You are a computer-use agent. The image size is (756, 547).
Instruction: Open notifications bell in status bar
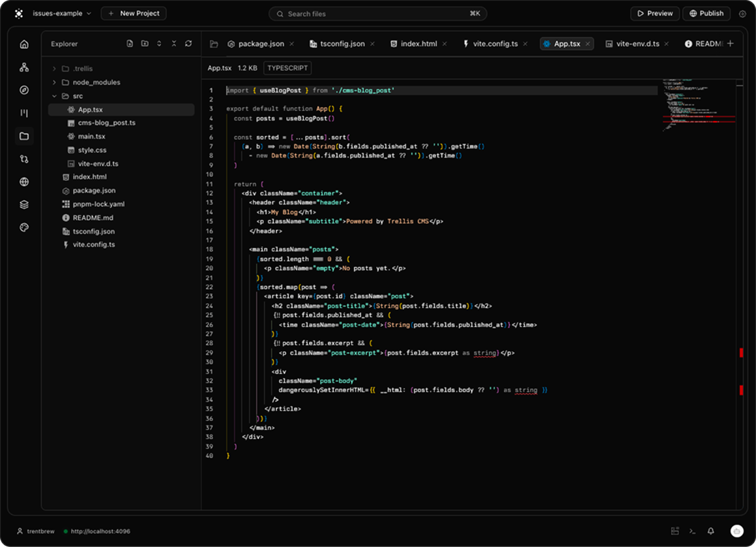tap(710, 531)
